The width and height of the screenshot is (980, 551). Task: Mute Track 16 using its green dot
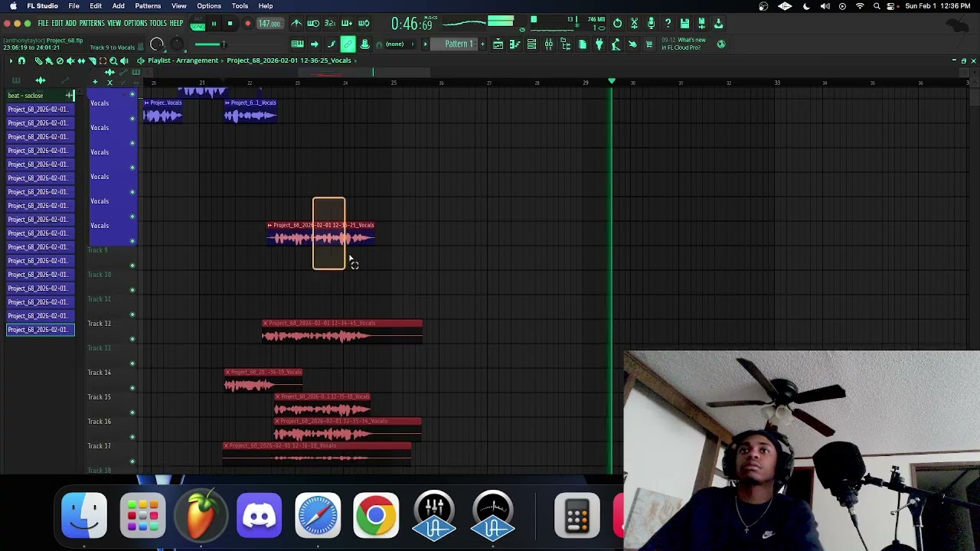[132, 437]
